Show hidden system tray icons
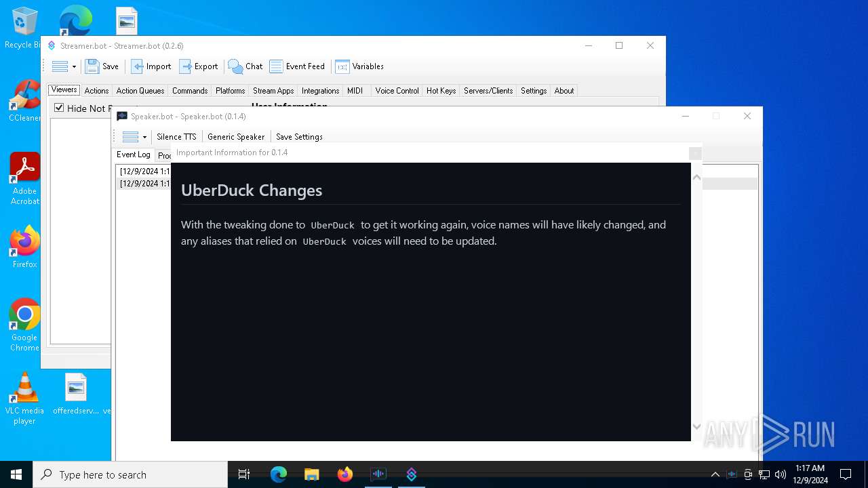Screen dimensions: 868x488 [715, 474]
